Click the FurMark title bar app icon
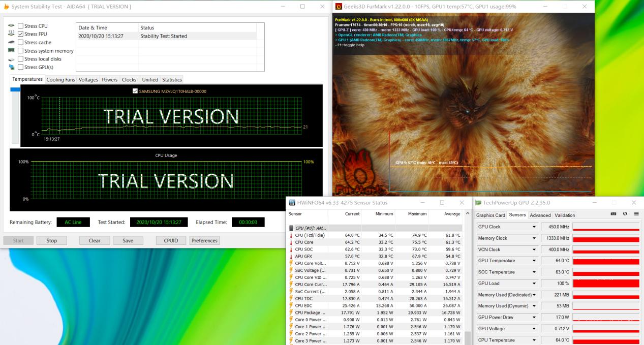The width and height of the screenshot is (644, 345). point(339,6)
